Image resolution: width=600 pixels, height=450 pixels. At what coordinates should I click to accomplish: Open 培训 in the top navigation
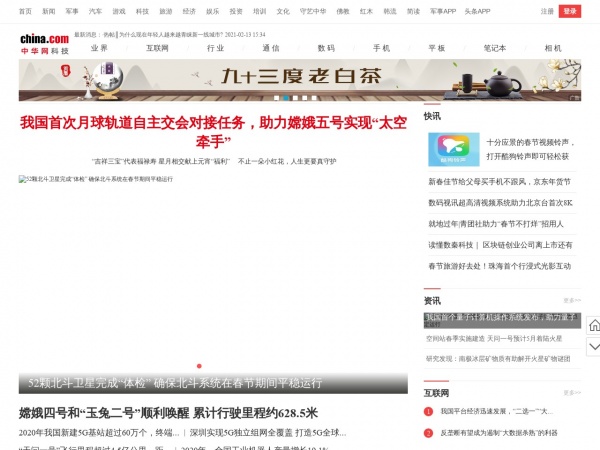click(259, 11)
